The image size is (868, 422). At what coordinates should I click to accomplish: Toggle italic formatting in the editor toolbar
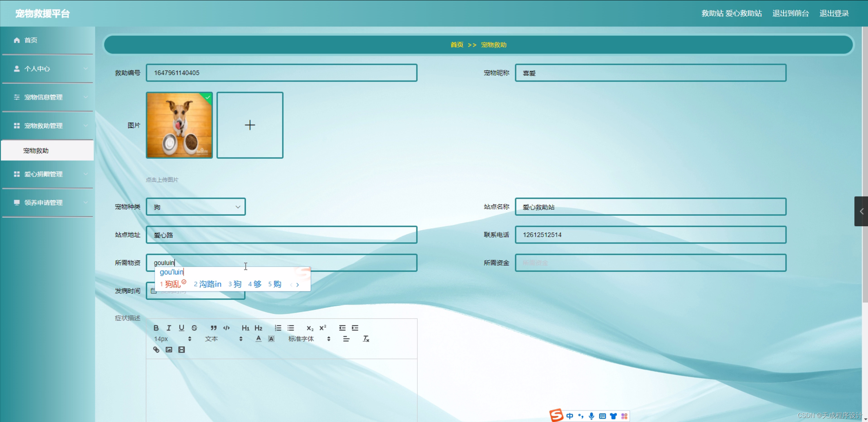pos(169,328)
